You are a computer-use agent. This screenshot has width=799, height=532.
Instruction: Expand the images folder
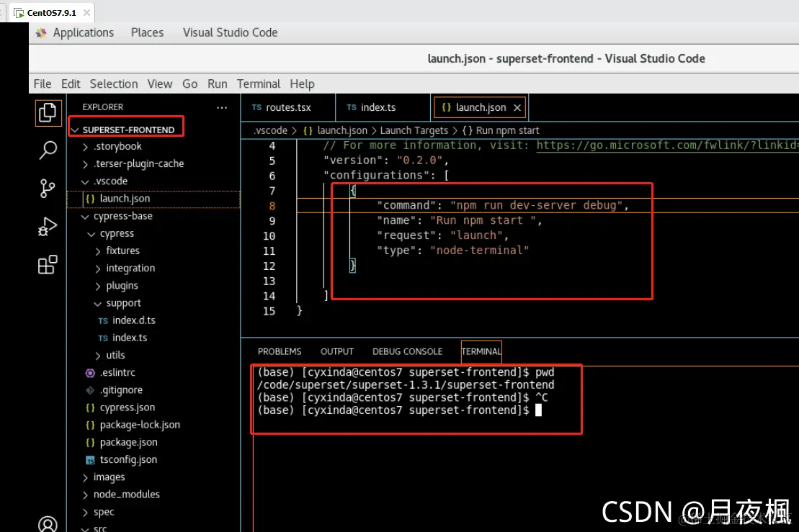(x=85, y=477)
